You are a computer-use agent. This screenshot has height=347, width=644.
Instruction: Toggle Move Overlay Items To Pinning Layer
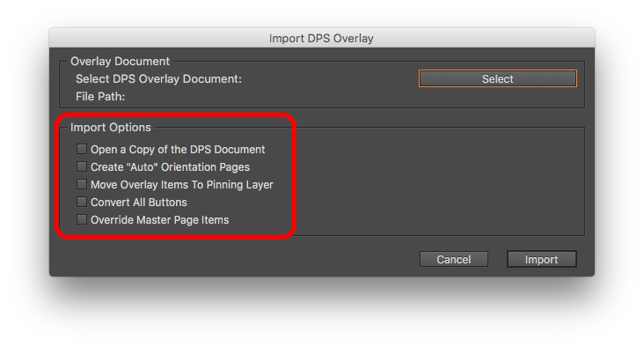coord(82,184)
